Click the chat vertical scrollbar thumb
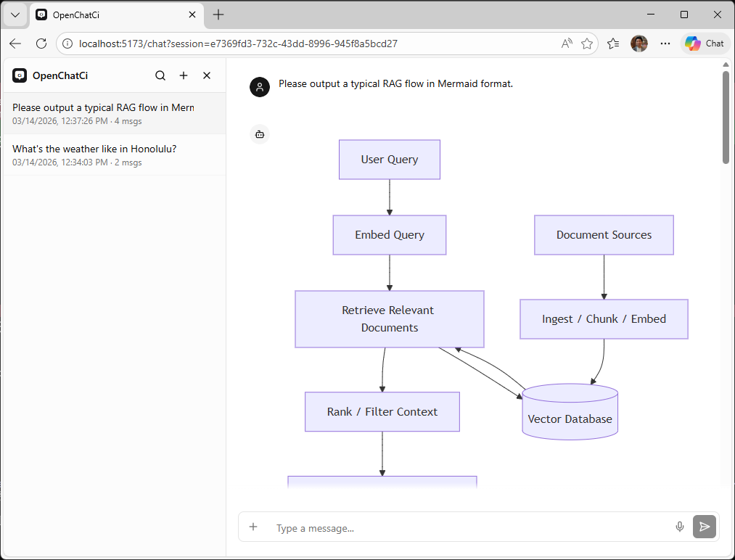The width and height of the screenshot is (735, 560). [726, 118]
